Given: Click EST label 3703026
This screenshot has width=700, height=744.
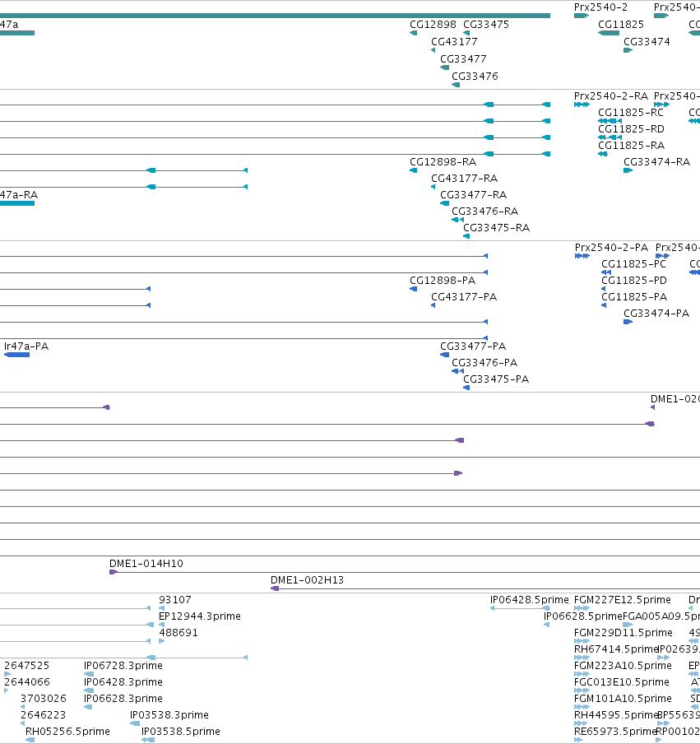Looking at the screenshot, I should click(x=43, y=699).
